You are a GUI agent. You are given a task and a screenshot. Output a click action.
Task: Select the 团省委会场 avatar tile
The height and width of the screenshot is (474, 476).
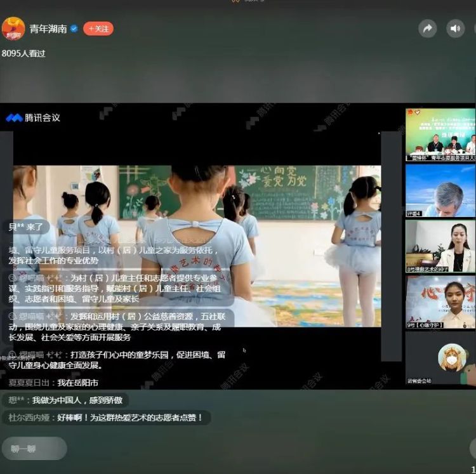pos(440,359)
